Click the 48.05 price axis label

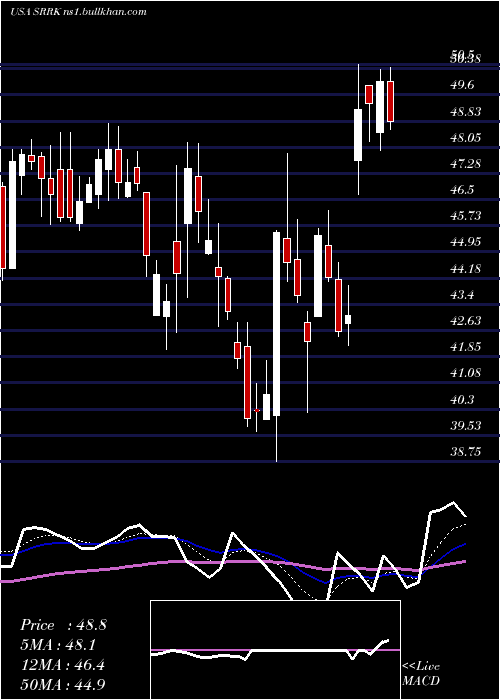[x=466, y=138]
